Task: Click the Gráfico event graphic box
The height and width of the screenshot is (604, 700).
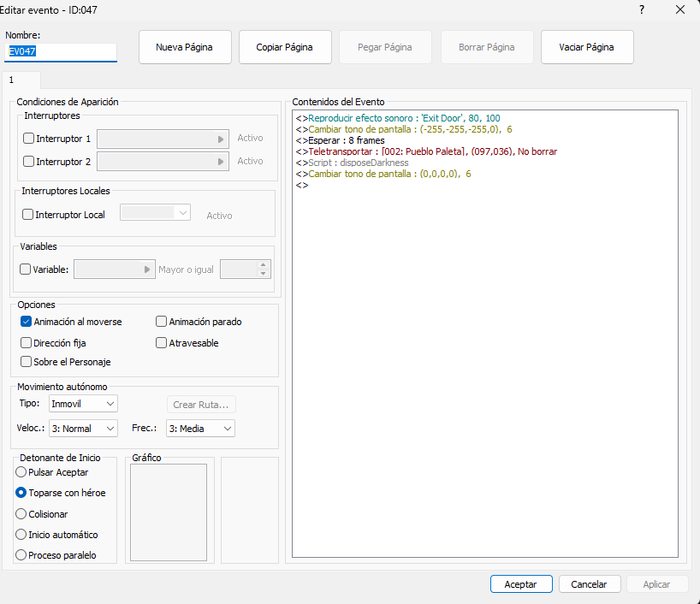Action: (169, 512)
